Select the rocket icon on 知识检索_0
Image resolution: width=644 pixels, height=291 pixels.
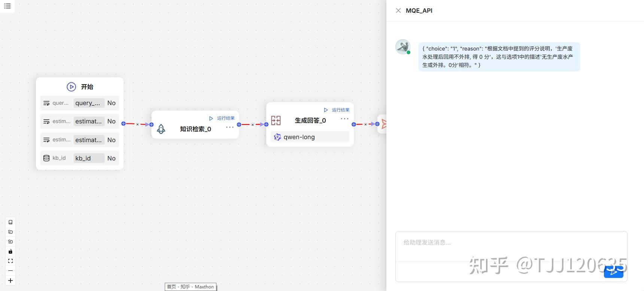161,129
